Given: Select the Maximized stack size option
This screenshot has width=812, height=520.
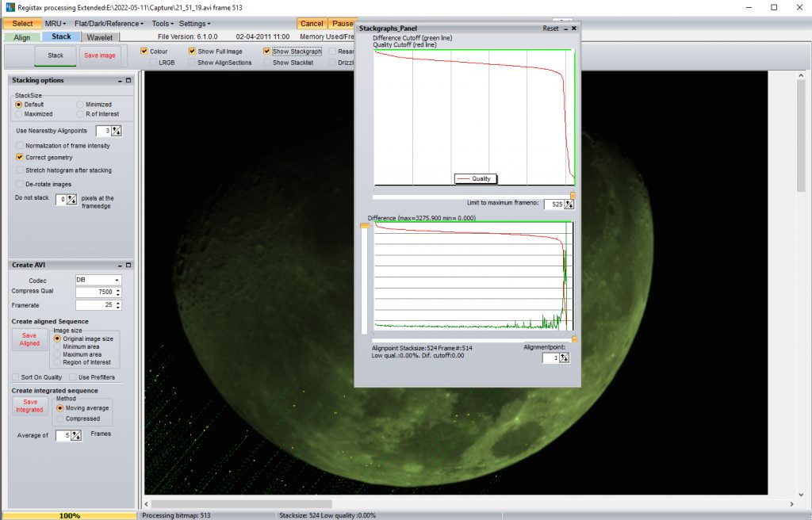Looking at the screenshot, I should coord(20,114).
